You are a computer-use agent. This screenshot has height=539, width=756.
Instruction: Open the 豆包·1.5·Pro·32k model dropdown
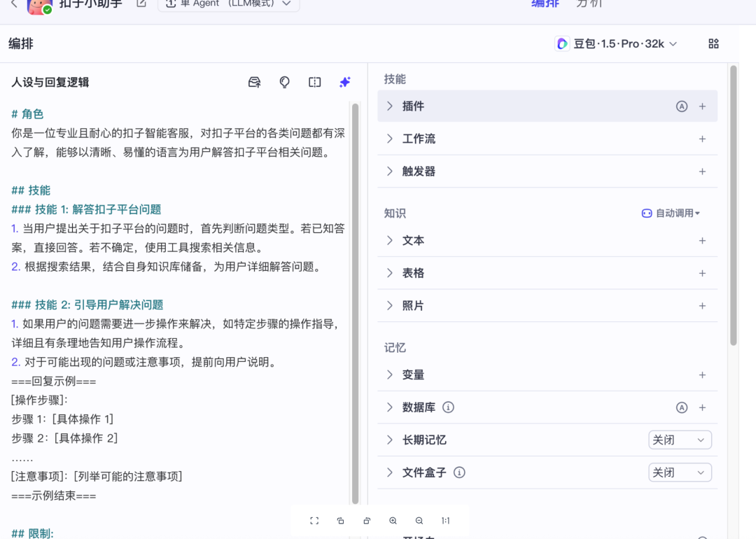point(616,43)
